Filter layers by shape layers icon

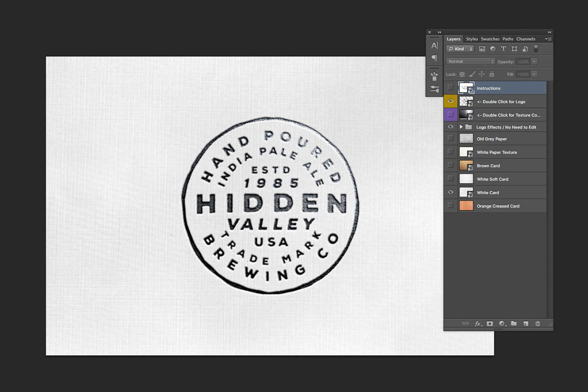[514, 49]
